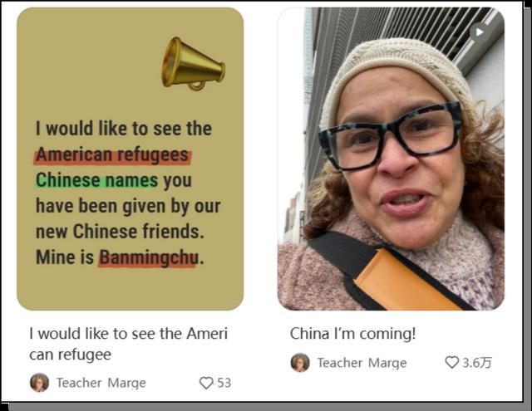Click Teacher Marge username under right post
This screenshot has width=532, height=411.
pos(362,363)
